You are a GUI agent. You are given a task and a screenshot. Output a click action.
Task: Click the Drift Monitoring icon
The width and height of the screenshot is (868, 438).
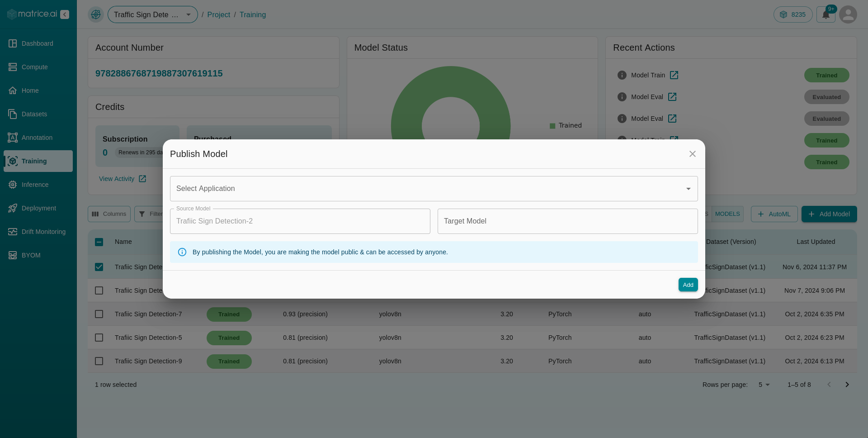click(x=13, y=232)
